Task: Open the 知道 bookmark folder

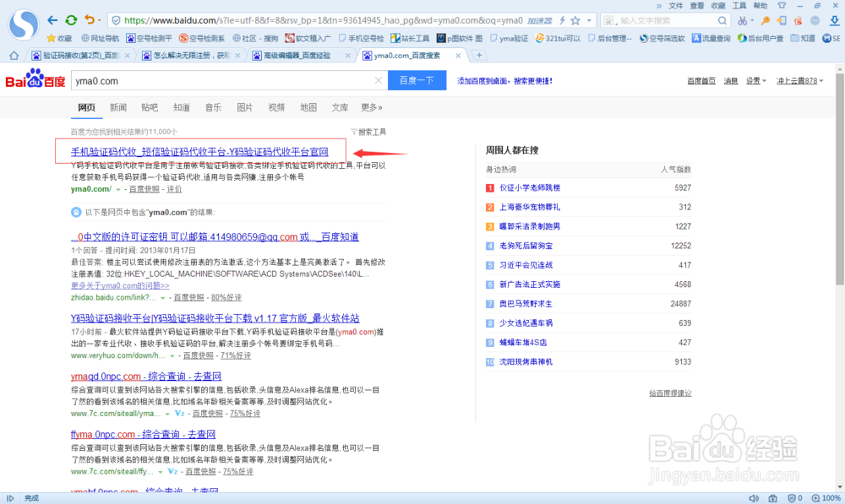Action: [x=803, y=38]
